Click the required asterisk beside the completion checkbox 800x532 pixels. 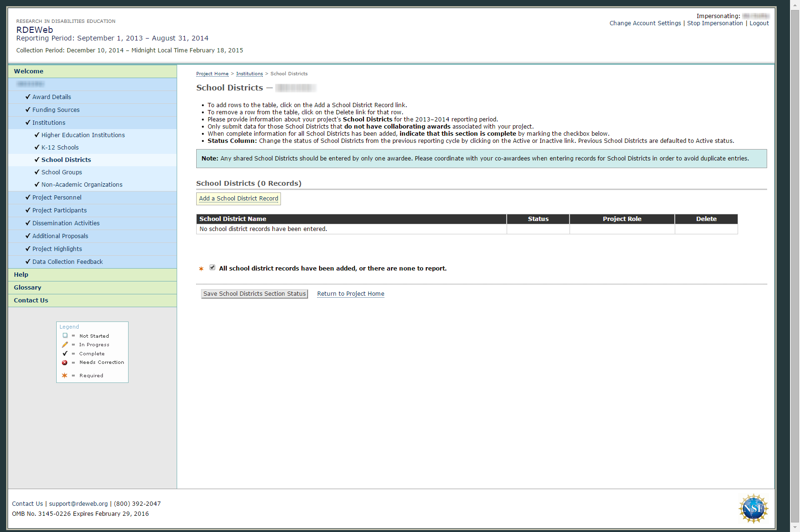pos(201,269)
